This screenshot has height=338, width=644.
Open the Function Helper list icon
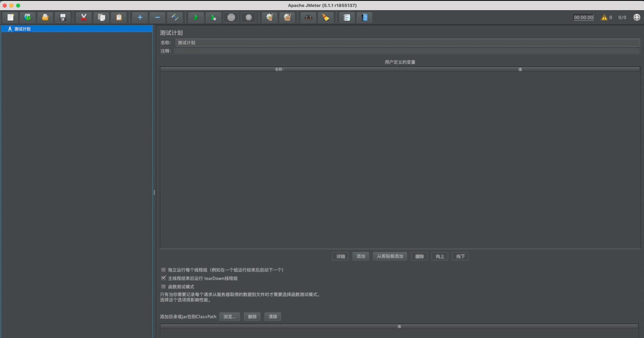[x=347, y=18]
